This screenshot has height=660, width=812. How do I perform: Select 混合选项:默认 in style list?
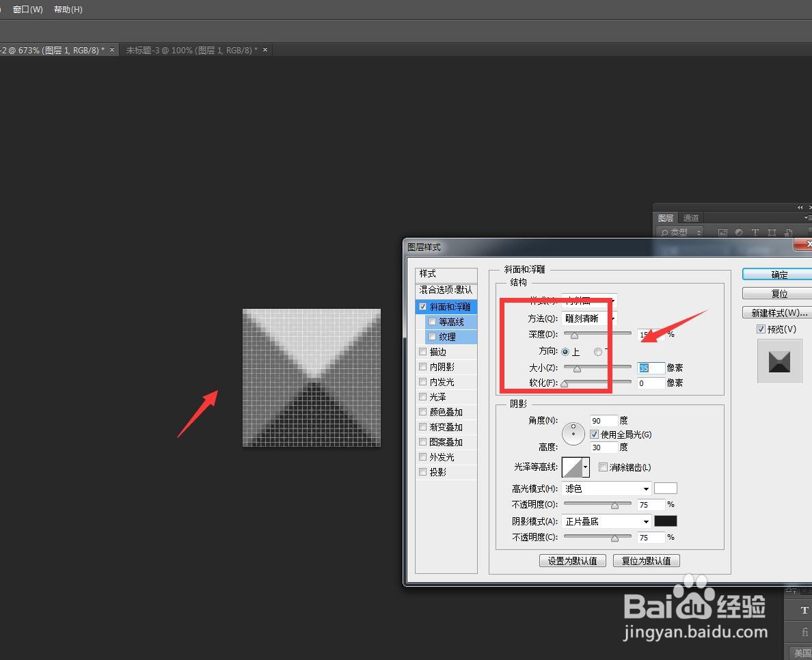[446, 290]
